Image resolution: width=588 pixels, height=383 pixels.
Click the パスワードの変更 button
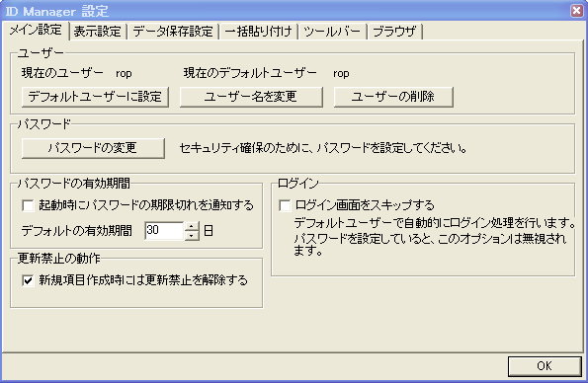pyautogui.click(x=93, y=148)
